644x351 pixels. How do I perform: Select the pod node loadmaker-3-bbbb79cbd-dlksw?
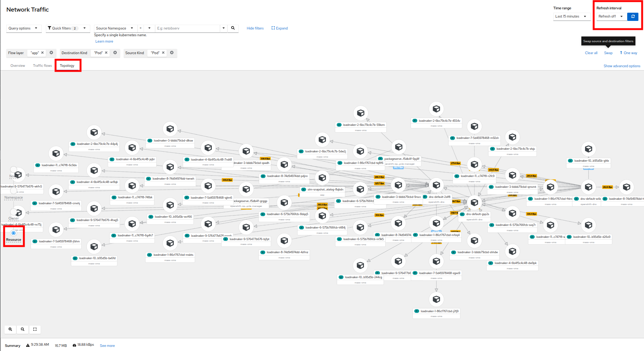point(170,129)
